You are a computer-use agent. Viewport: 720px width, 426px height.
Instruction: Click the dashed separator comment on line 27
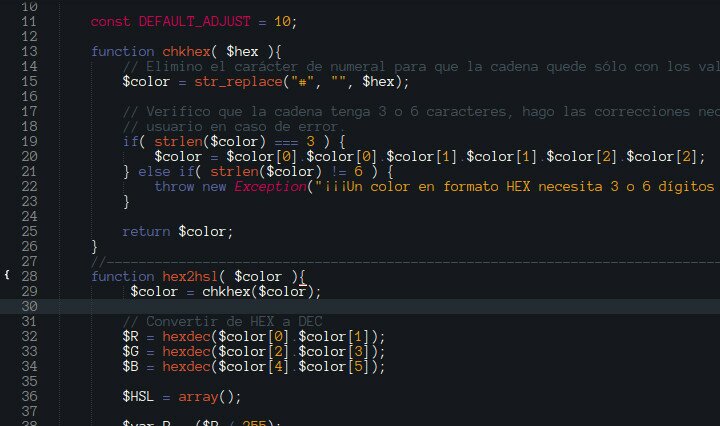pos(405,262)
